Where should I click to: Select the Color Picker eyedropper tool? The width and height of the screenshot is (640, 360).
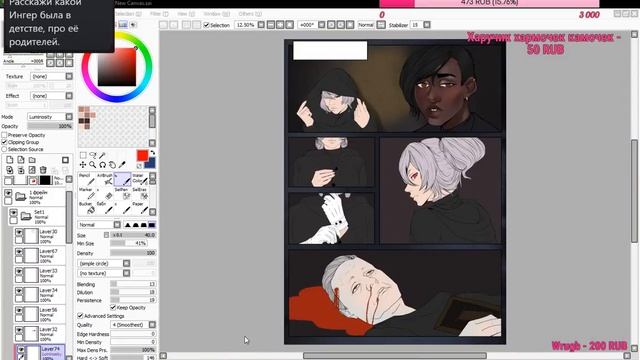point(122,164)
